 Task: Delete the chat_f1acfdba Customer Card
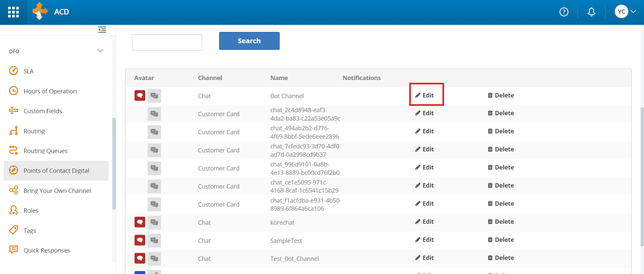point(501,204)
